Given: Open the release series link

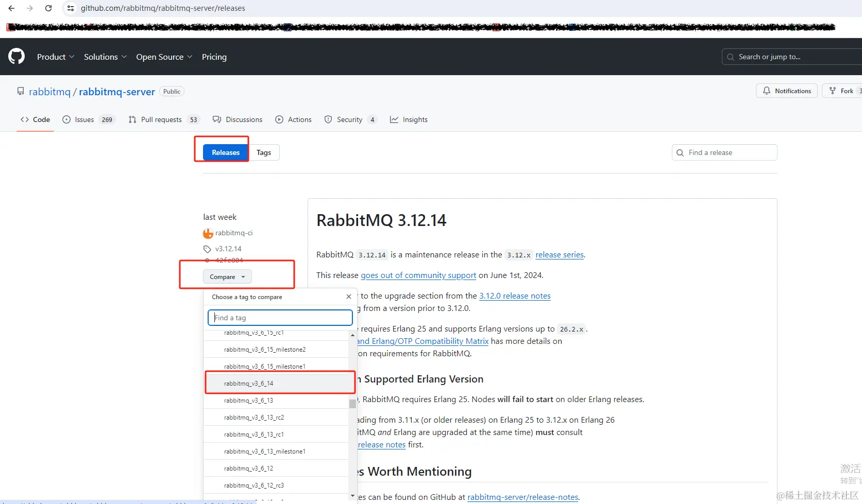Looking at the screenshot, I should pyautogui.click(x=560, y=255).
